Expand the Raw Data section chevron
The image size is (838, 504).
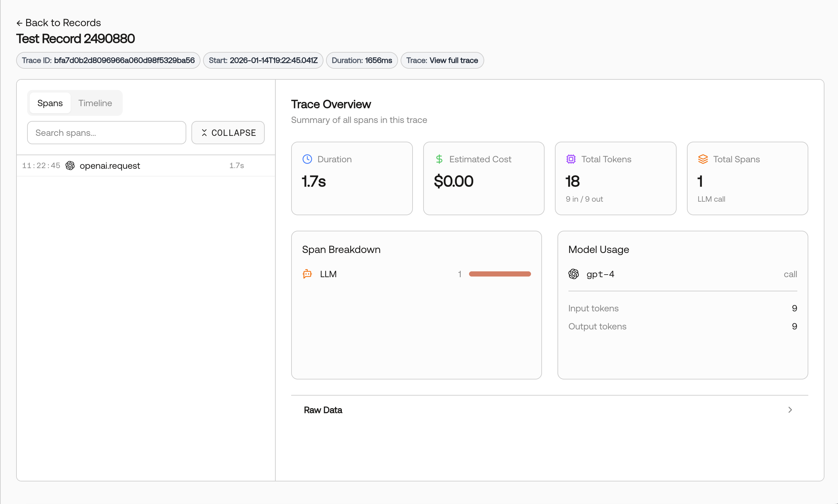pos(790,409)
